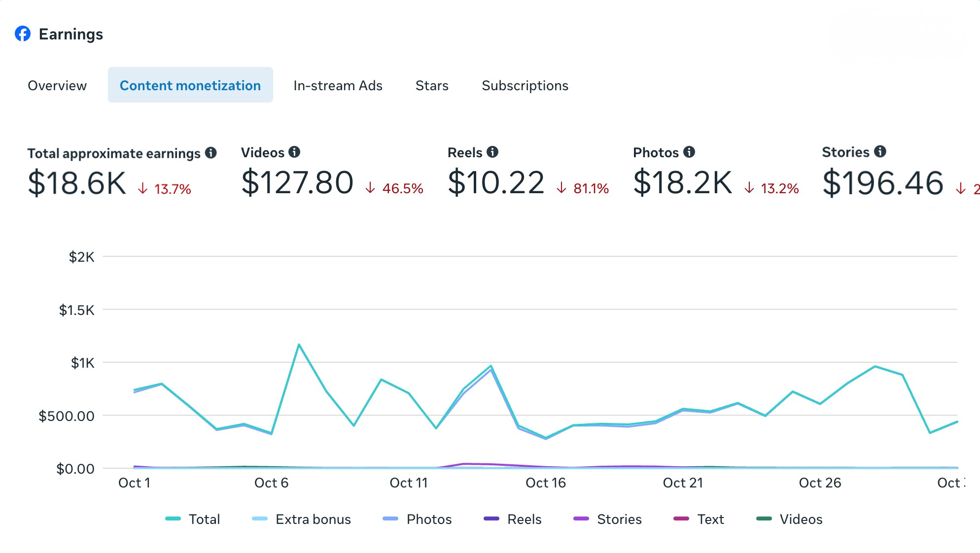Click the Stories legend color swatch
The width and height of the screenshot is (980, 553).
581,518
